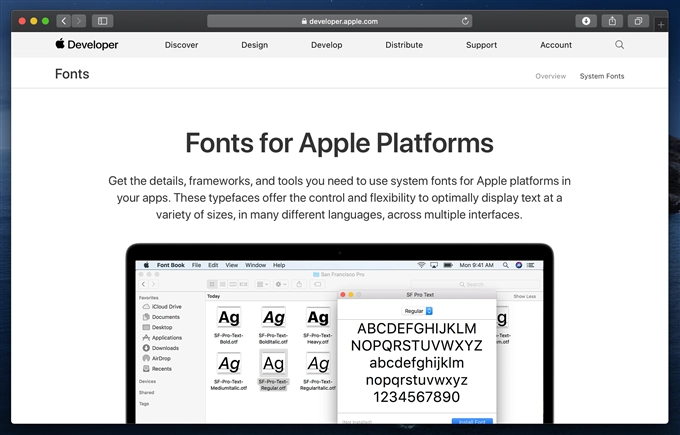This screenshot has height=435, width=680.
Task: Open the Distribute navigation item
Action: (404, 45)
